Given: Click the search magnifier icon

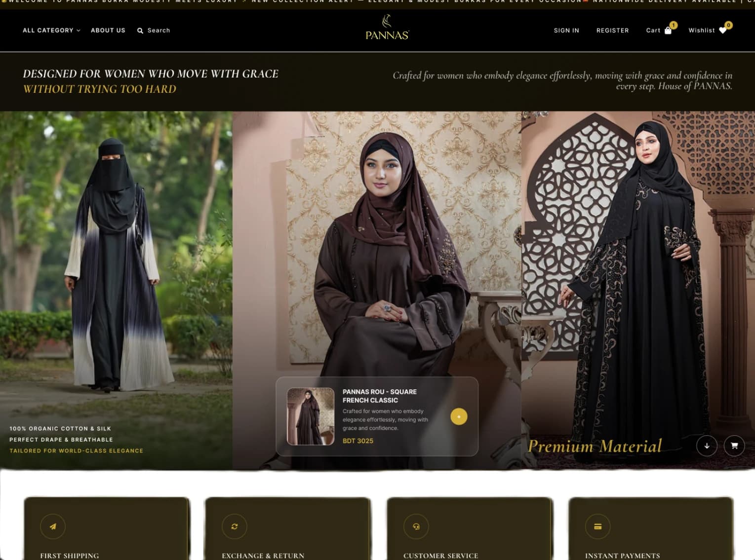Looking at the screenshot, I should coord(140,31).
